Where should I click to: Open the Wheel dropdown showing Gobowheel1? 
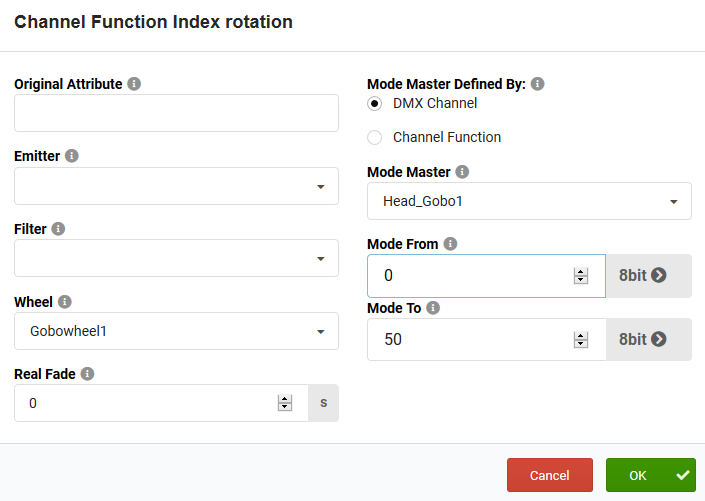tap(176, 331)
